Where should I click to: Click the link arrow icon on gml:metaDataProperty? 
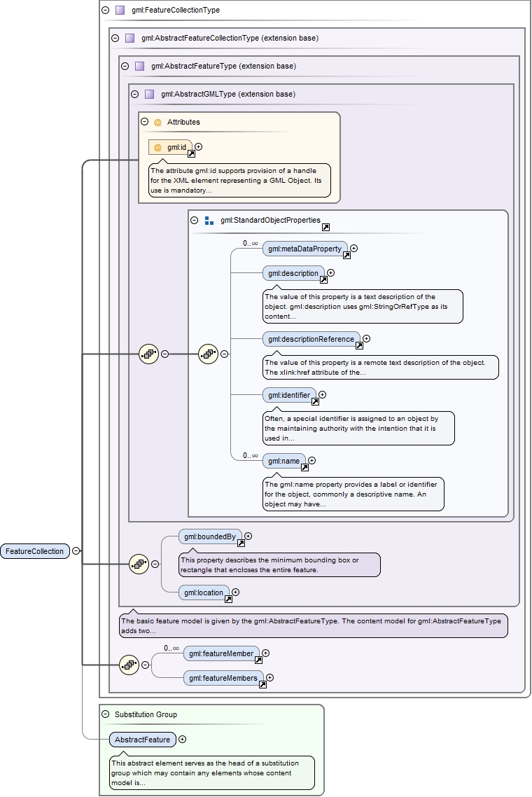coord(346,255)
